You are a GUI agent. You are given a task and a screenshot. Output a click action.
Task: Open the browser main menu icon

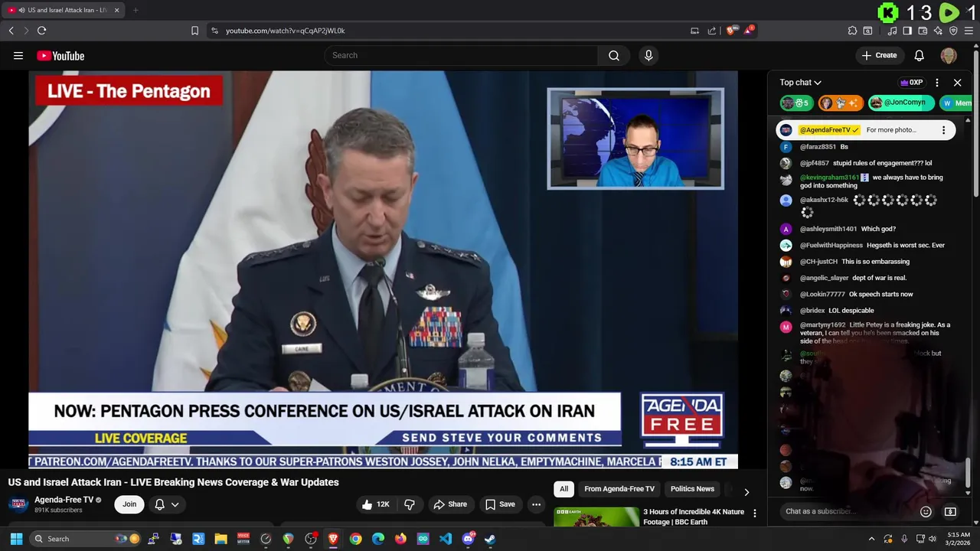[x=969, y=31]
